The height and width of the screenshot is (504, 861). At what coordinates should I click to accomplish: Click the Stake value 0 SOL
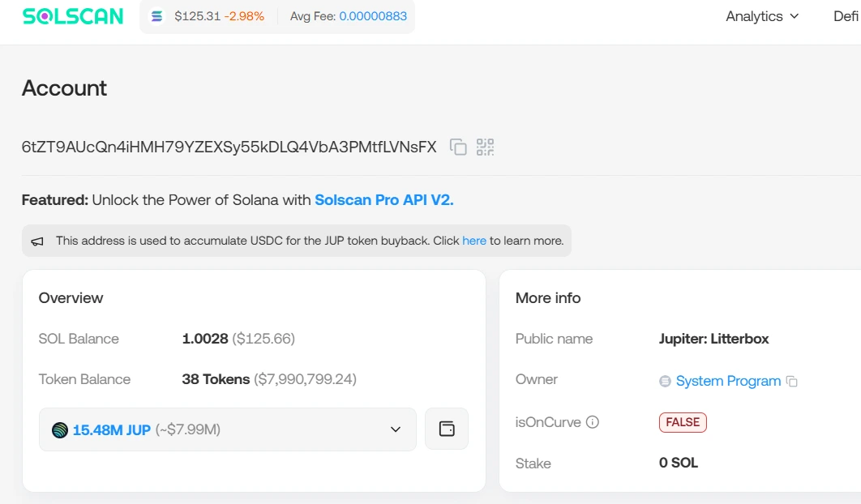678,463
